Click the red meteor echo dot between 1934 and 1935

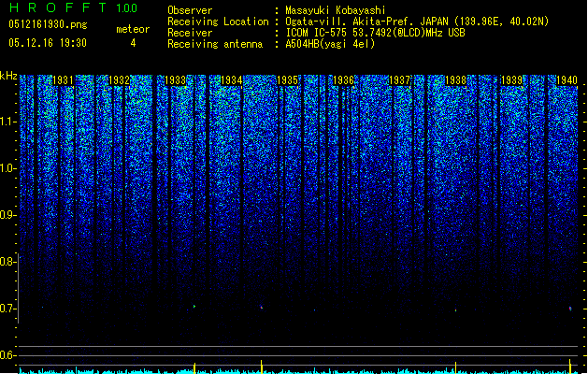coord(262,308)
